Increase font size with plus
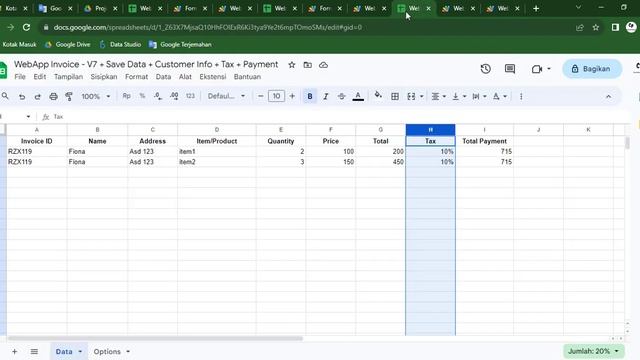Viewport: 640px width, 360px height. point(292,96)
